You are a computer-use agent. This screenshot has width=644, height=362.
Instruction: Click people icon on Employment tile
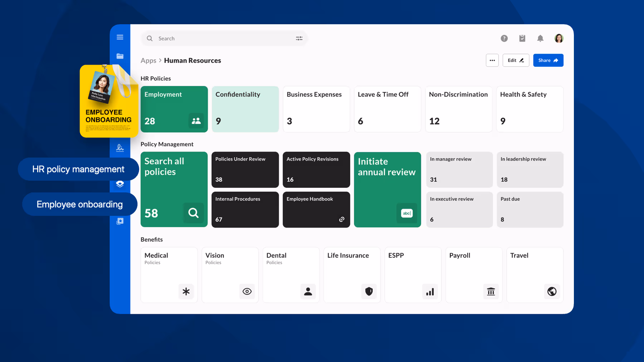pyautogui.click(x=196, y=121)
